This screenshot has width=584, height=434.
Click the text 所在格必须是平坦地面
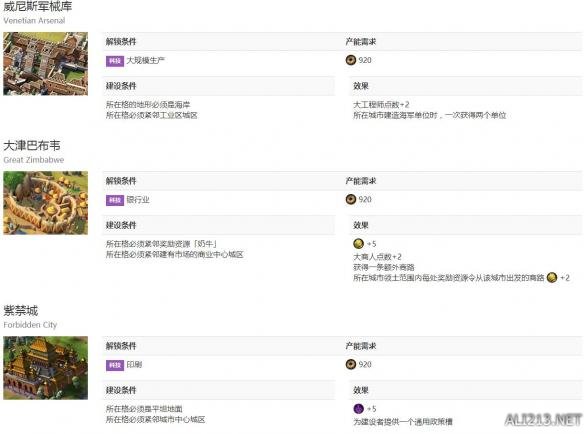(x=144, y=409)
